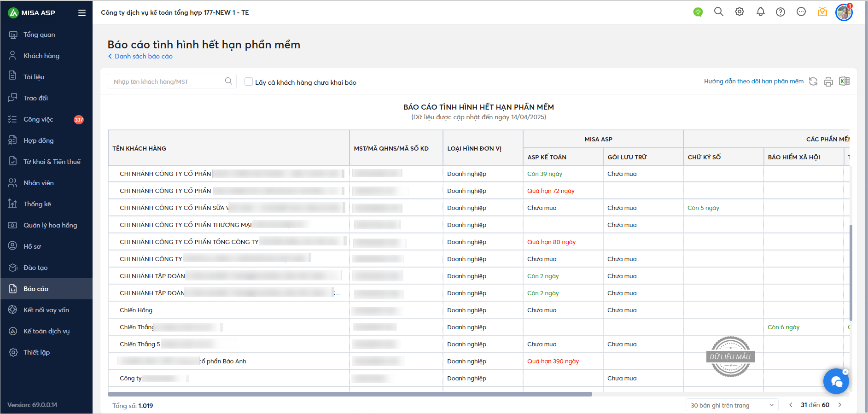Image resolution: width=868 pixels, height=414 pixels.
Task: Open Thống kê in the sidebar
Action: (46, 204)
